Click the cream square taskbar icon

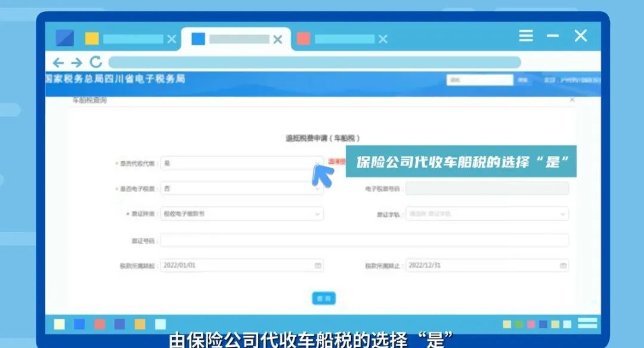(60, 324)
